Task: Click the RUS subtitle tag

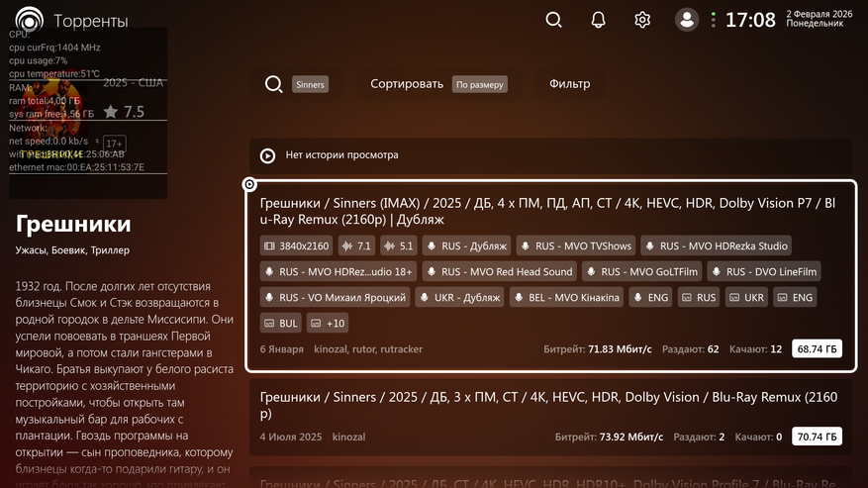Action: [699, 298]
